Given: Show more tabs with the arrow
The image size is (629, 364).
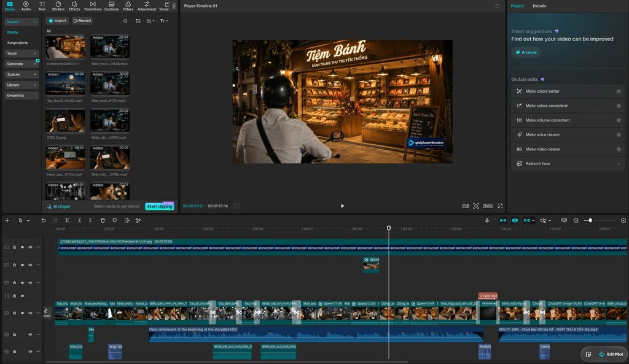Looking at the screenshot, I should point(174,6).
